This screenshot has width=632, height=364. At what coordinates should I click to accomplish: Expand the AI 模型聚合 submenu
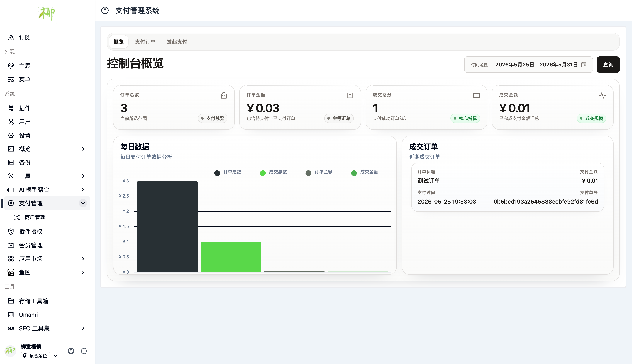[83, 190]
